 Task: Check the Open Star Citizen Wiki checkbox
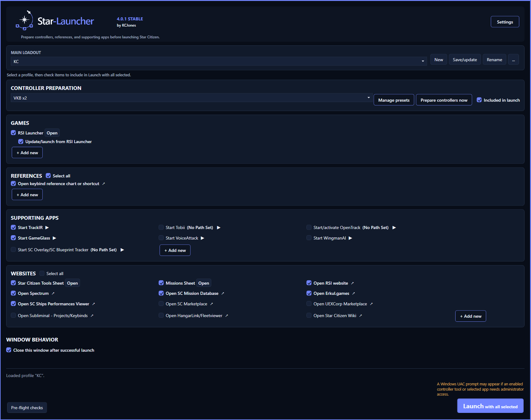point(309,315)
